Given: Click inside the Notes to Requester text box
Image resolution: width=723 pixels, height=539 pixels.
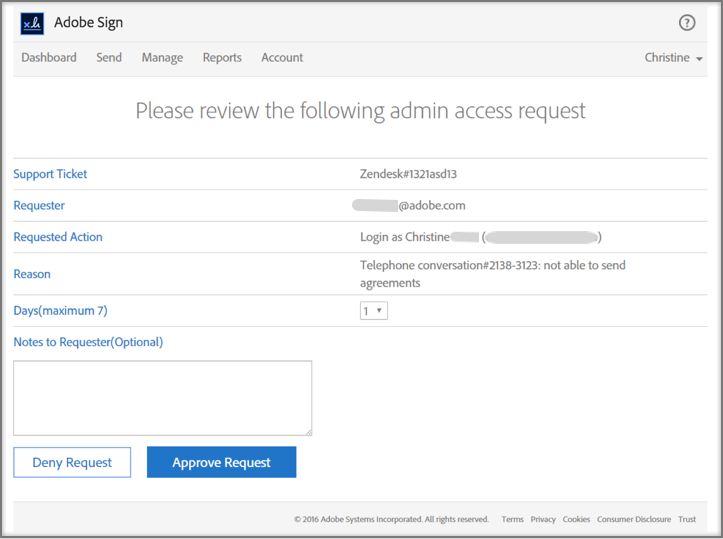Looking at the screenshot, I should pyautogui.click(x=162, y=398).
